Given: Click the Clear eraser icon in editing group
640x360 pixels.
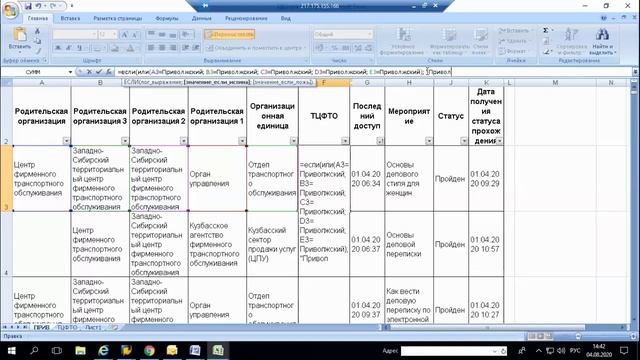Looking at the screenshot, I should coord(546,52).
